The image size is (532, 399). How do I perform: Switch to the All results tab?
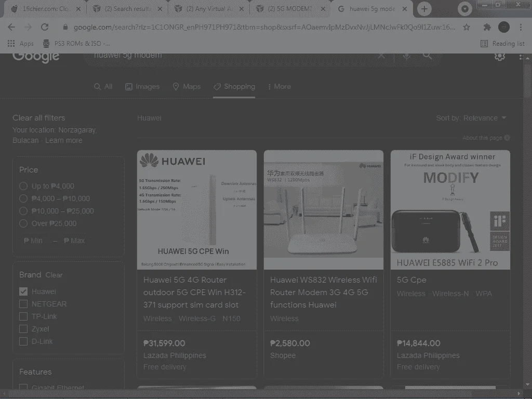click(x=103, y=87)
